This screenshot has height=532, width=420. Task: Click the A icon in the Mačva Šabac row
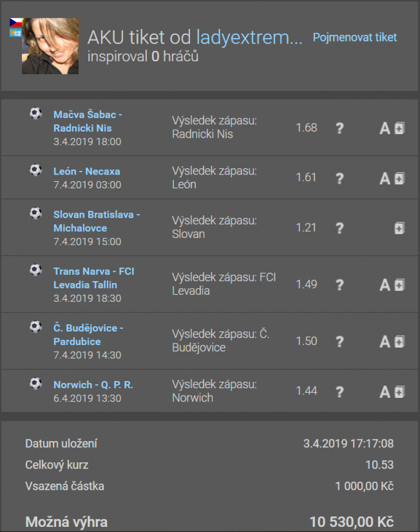(385, 128)
